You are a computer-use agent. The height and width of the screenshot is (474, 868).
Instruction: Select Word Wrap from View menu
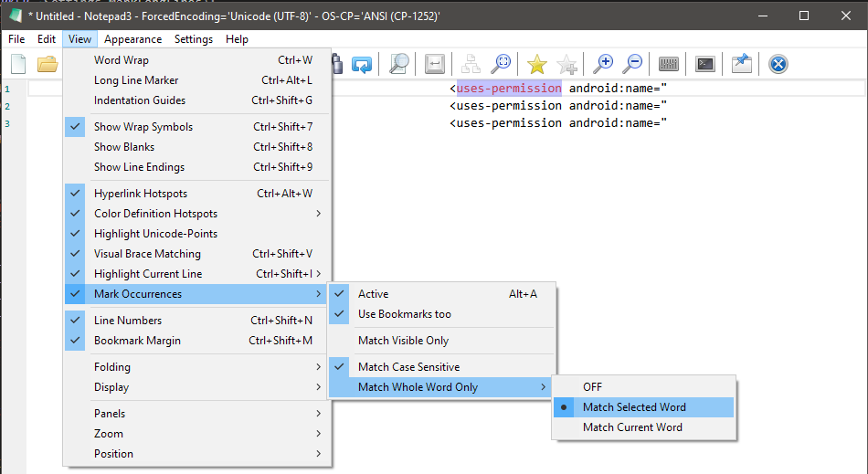coord(197,60)
